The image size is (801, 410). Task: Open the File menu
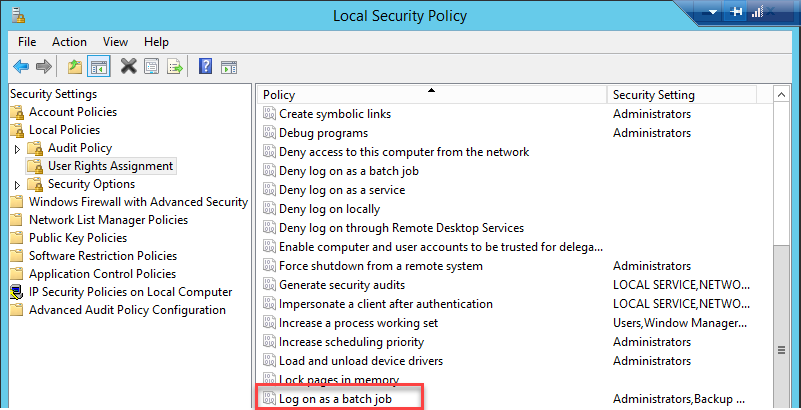pos(27,42)
